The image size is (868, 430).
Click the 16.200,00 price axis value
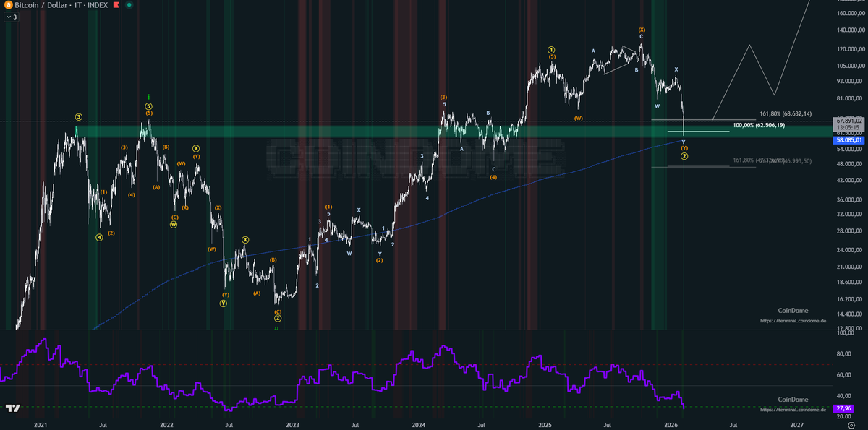point(851,298)
